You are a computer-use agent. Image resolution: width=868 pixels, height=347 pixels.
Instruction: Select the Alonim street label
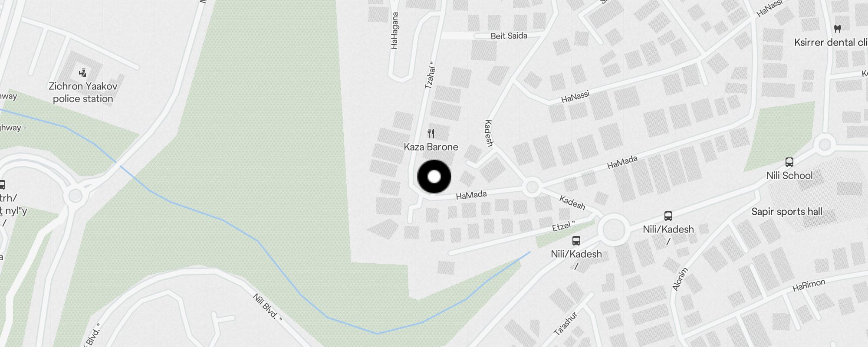pos(680,279)
